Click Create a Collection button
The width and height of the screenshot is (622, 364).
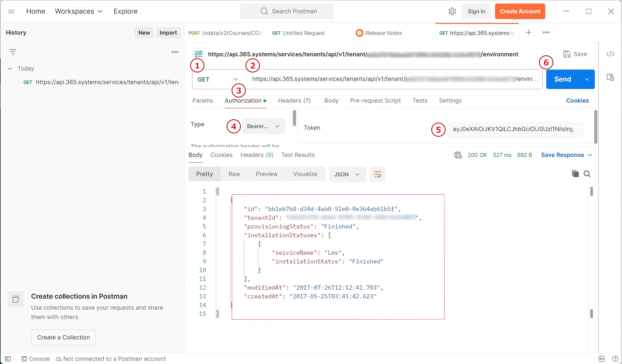click(x=63, y=337)
